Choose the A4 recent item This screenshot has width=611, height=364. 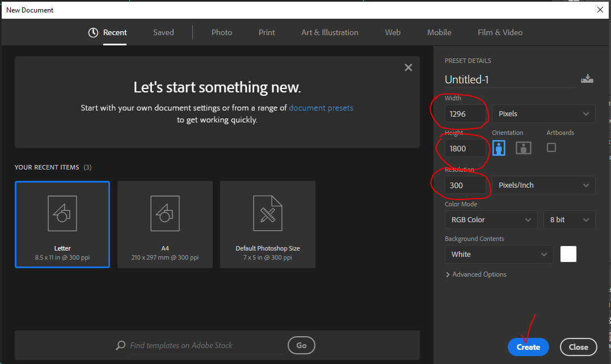[x=165, y=224]
